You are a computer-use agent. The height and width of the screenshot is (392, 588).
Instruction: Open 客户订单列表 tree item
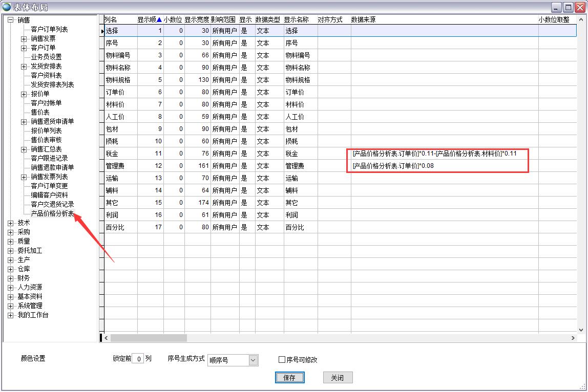(49, 30)
